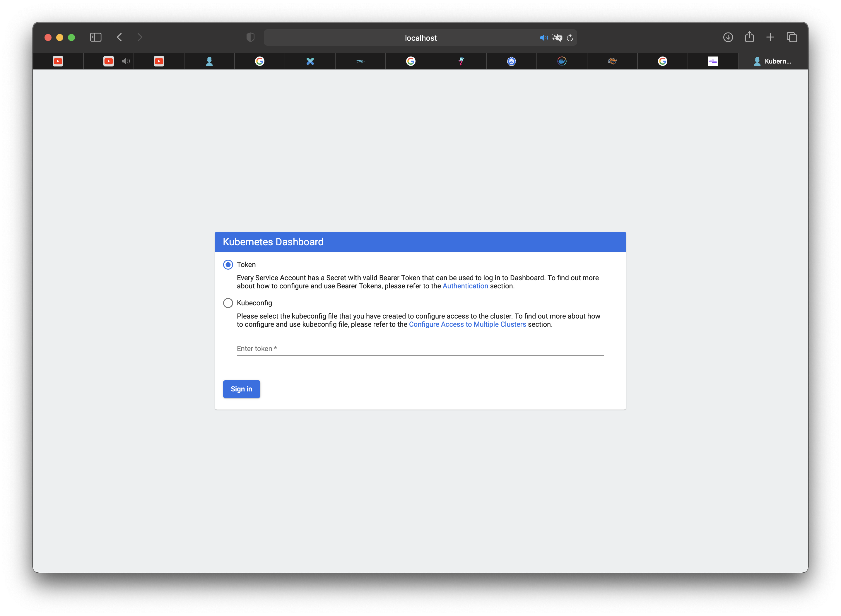
Task: Toggle the Safari sidebar icon
Action: 96,37
